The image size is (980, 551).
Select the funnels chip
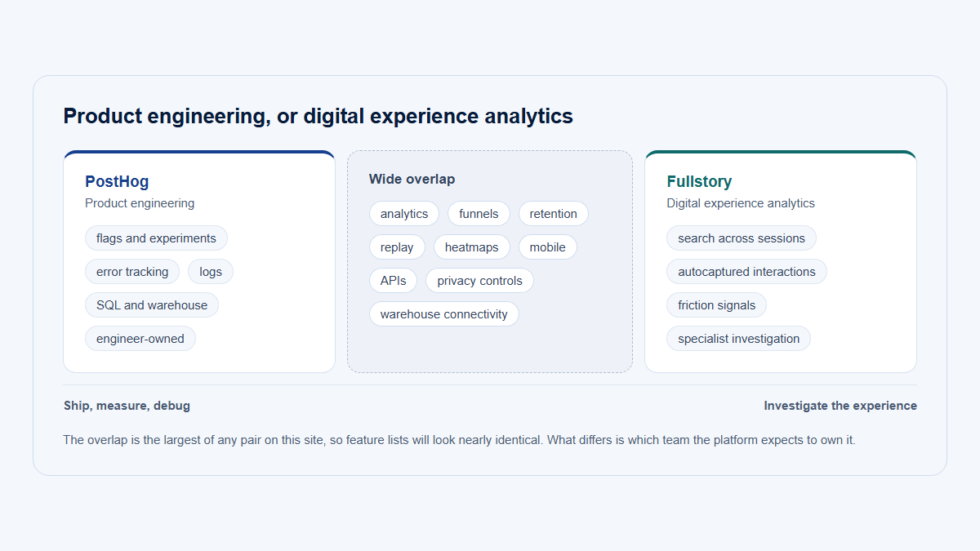[479, 214]
